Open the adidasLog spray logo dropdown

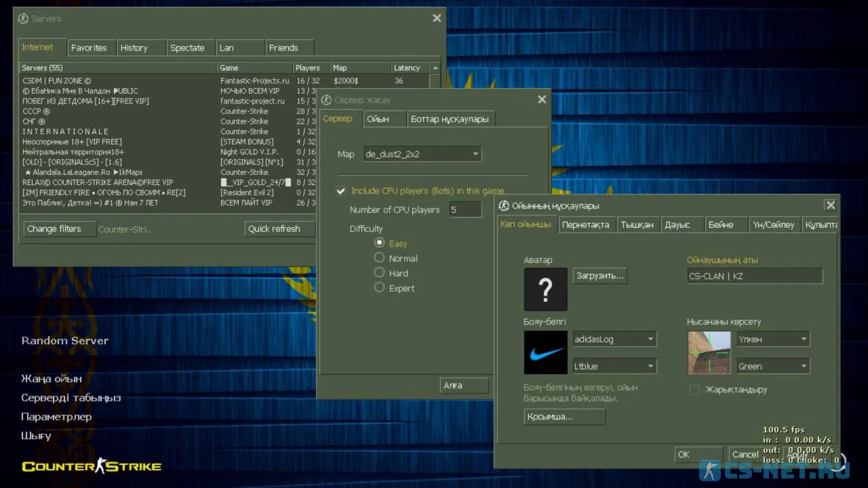point(615,339)
